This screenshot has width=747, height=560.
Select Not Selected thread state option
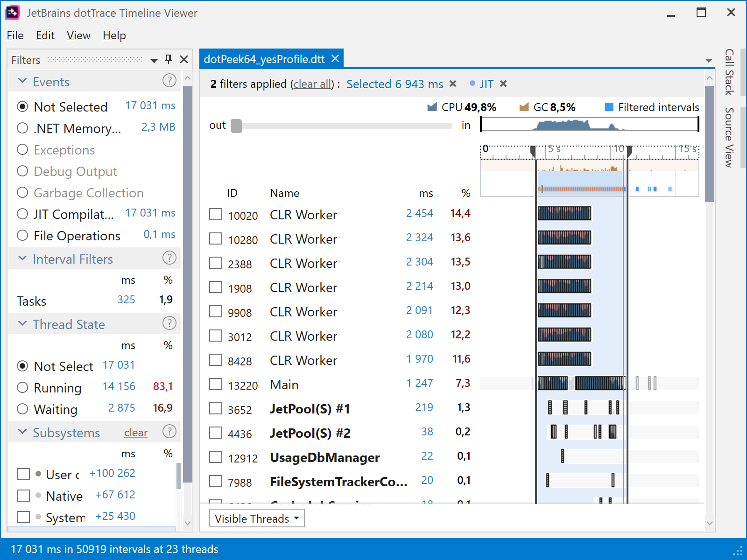[x=22, y=366]
